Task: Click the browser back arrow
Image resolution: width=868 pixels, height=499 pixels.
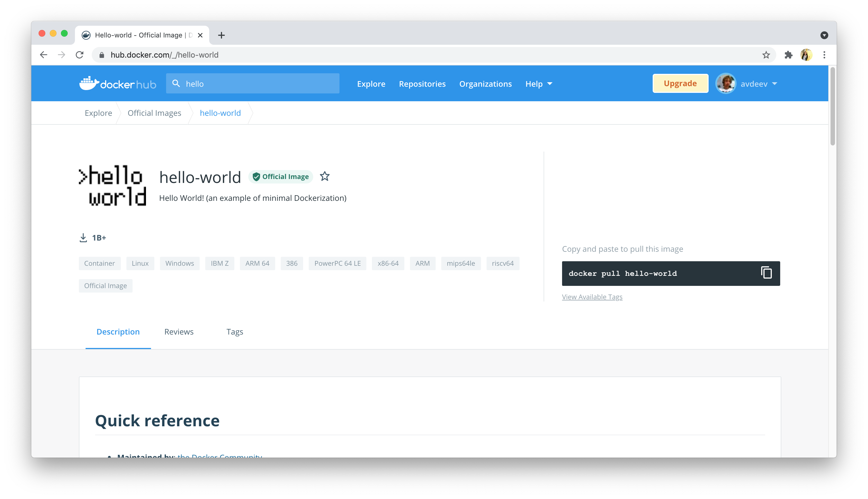Action: tap(44, 55)
